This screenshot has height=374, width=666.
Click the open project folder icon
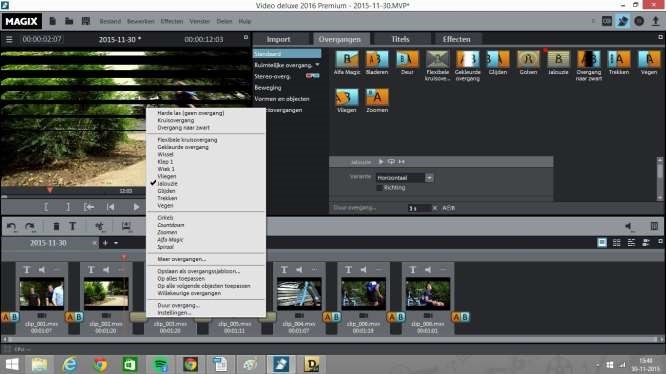(69, 21)
